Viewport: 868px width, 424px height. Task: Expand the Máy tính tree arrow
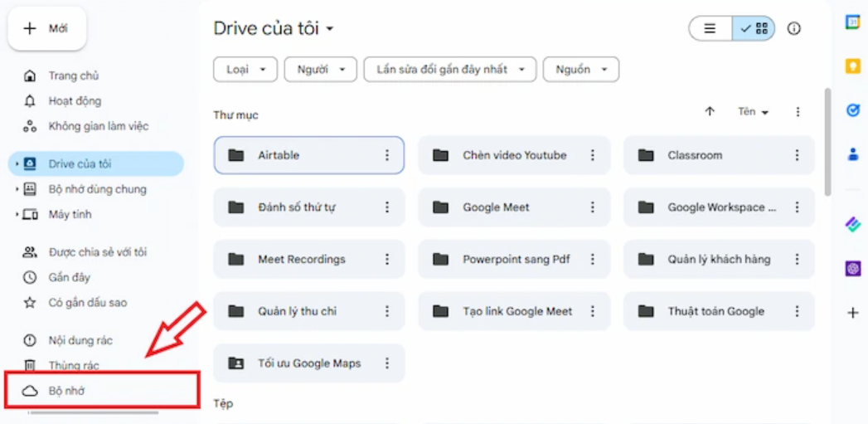17,215
